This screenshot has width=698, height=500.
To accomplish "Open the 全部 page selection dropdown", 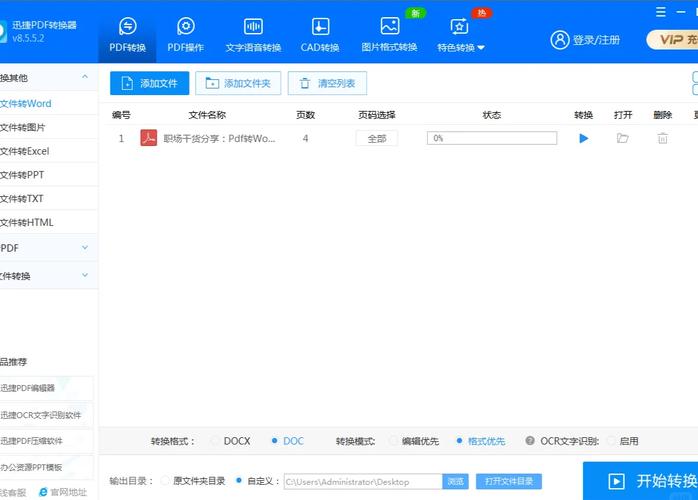I will pyautogui.click(x=377, y=139).
